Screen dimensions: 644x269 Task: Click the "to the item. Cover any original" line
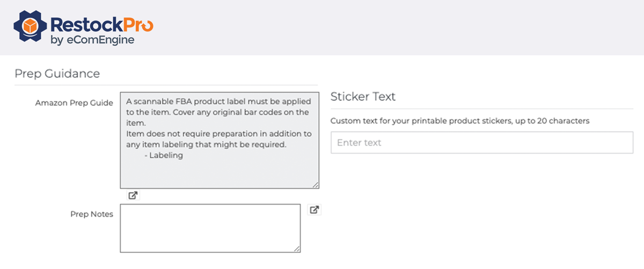click(x=217, y=112)
